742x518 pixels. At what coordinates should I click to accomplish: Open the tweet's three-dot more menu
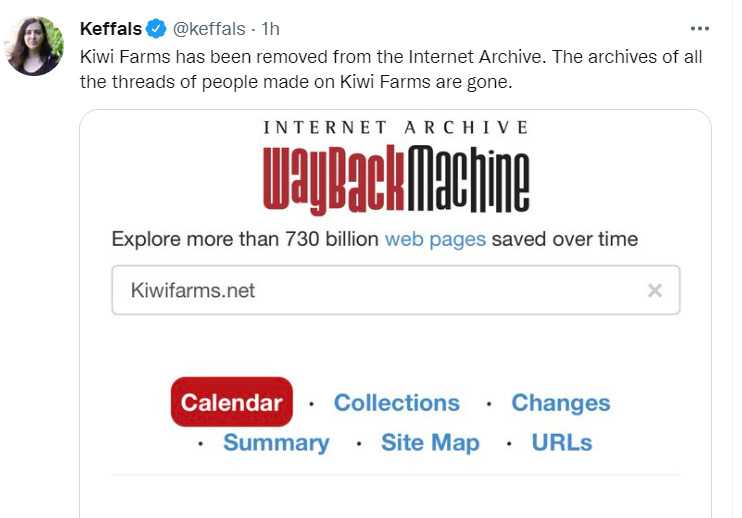[x=699, y=29]
